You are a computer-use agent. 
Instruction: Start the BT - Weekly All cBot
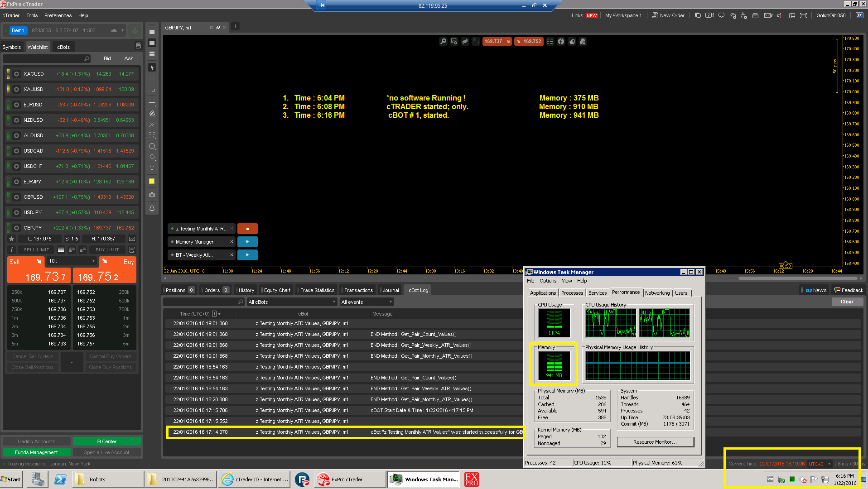(247, 255)
